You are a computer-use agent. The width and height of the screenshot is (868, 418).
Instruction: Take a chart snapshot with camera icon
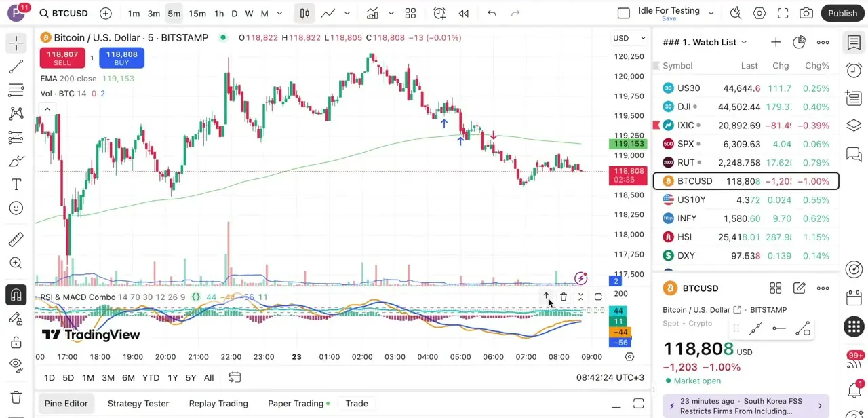click(x=806, y=13)
